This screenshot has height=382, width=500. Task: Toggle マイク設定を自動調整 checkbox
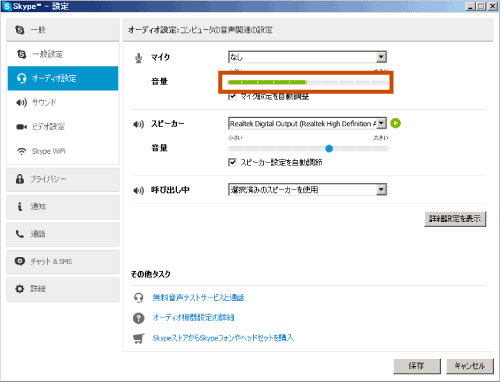232,96
